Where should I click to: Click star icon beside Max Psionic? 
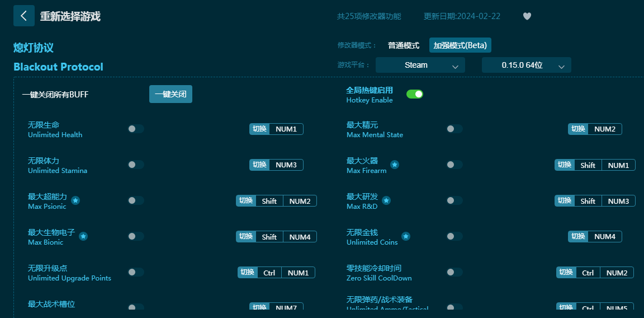point(75,200)
